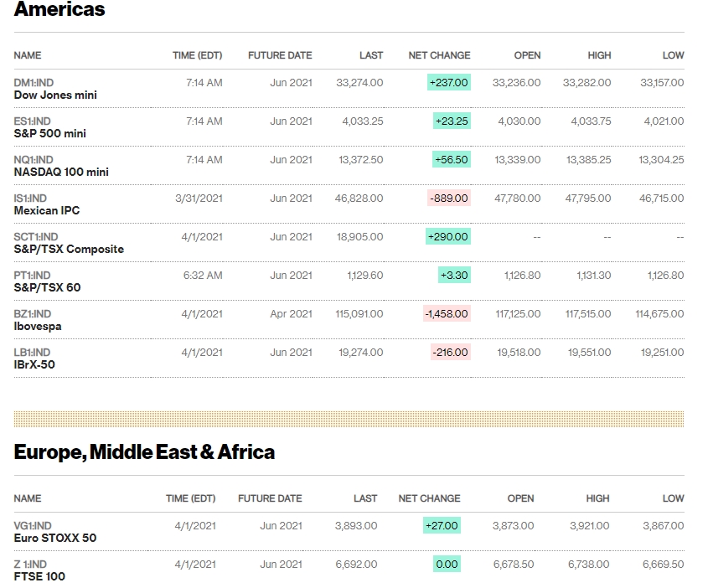This screenshot has height=588, width=708.
Task: Open the Euro STOXX 50 link
Action: 55,539
